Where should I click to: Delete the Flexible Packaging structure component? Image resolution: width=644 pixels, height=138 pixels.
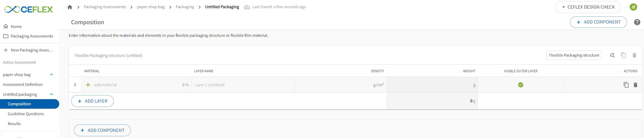634,55
